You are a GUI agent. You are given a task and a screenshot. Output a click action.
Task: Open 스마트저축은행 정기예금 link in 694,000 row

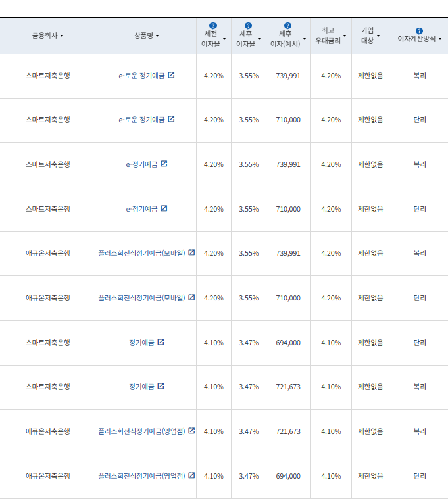coord(141,343)
